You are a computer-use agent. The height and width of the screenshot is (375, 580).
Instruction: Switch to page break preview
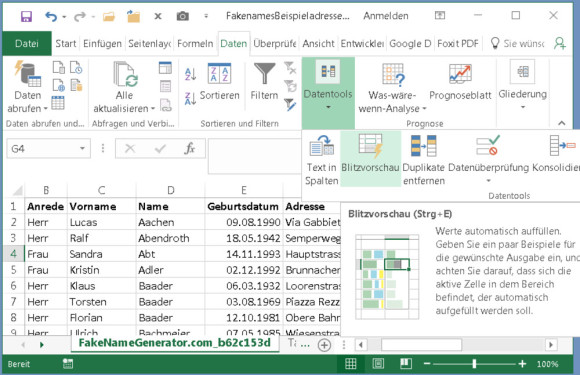point(406,364)
